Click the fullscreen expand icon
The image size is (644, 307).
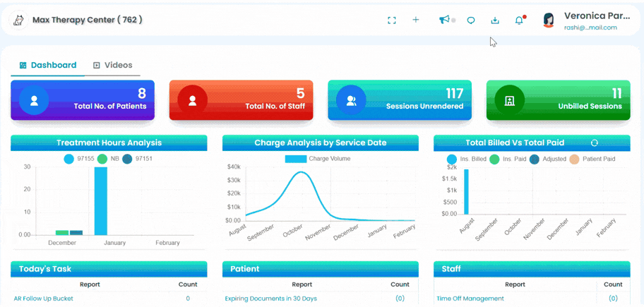click(x=392, y=20)
